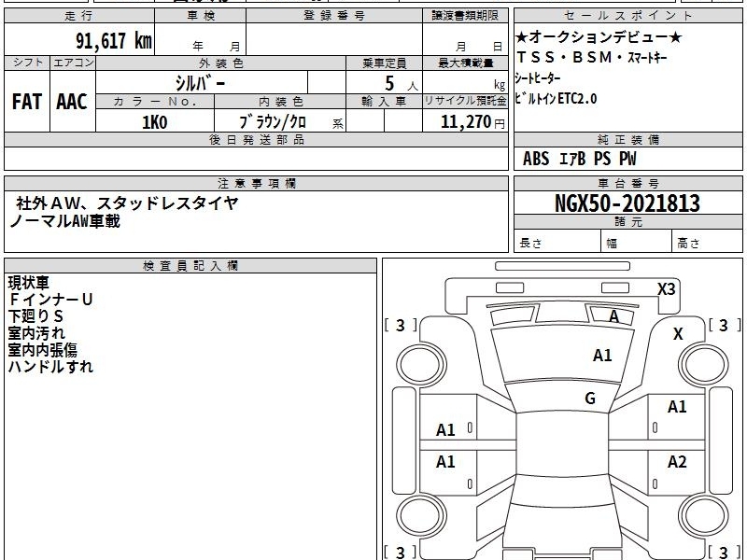
Task: Select the 社外AW、スタッドレスタイヤ note
Action: pos(127,203)
